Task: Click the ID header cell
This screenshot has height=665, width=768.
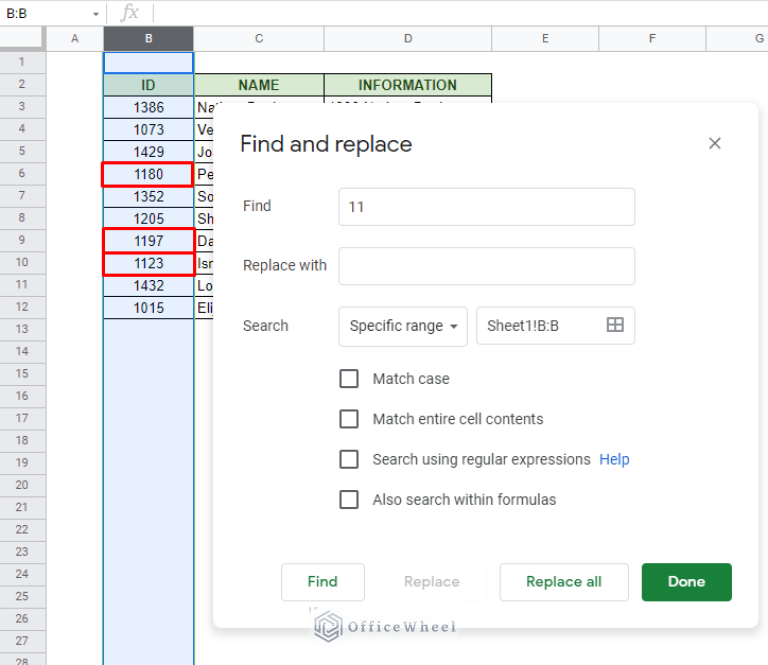Action: [x=148, y=85]
